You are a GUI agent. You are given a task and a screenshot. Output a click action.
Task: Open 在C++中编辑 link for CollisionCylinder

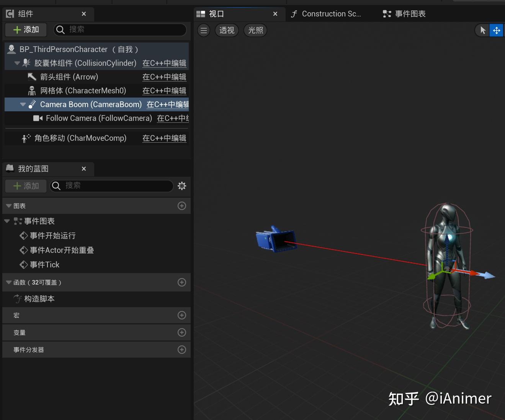164,63
